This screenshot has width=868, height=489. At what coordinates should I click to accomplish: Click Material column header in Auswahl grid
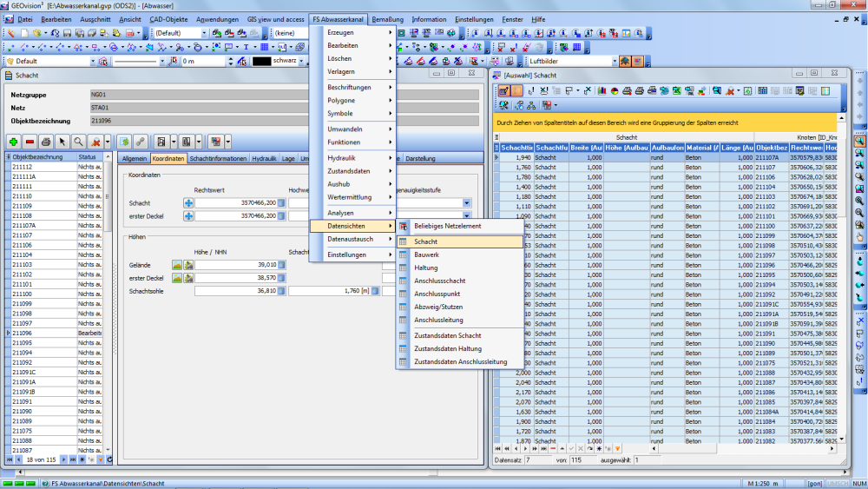coord(702,148)
